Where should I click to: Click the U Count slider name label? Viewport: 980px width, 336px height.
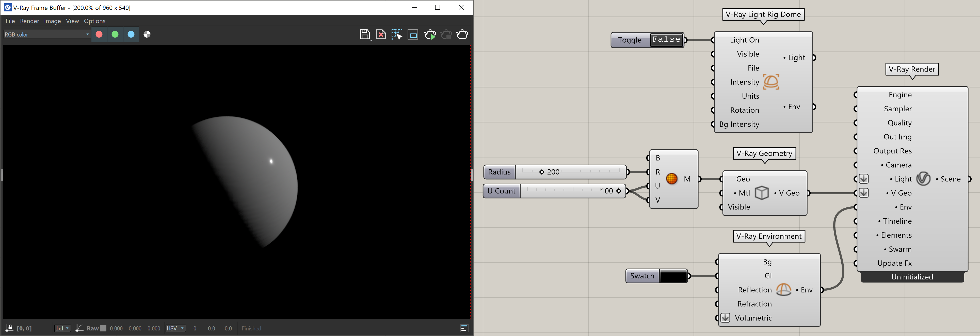tap(501, 191)
